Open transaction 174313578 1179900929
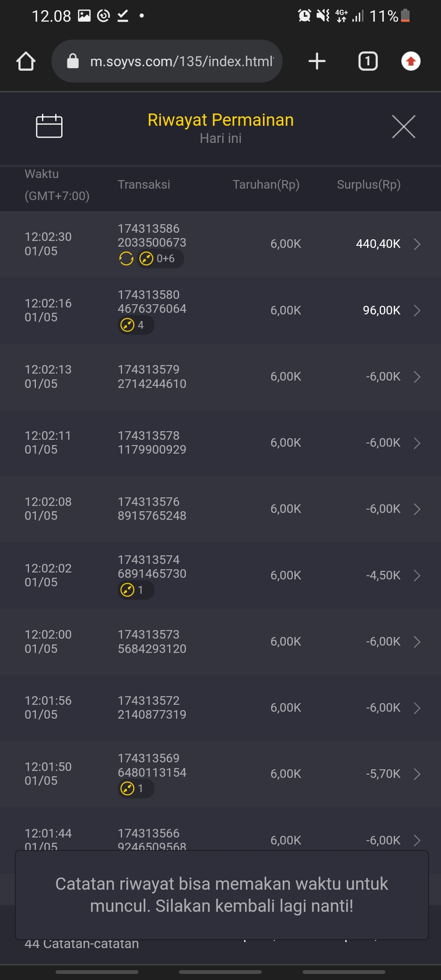 152,443
